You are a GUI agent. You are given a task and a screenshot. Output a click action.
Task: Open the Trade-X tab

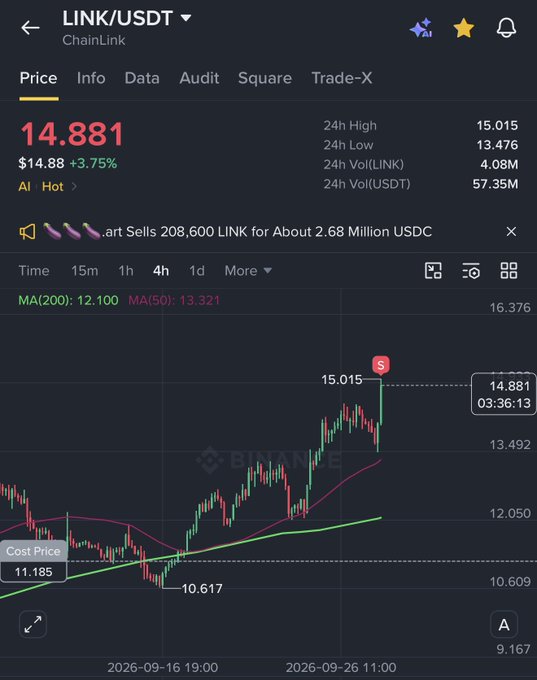[x=342, y=78]
